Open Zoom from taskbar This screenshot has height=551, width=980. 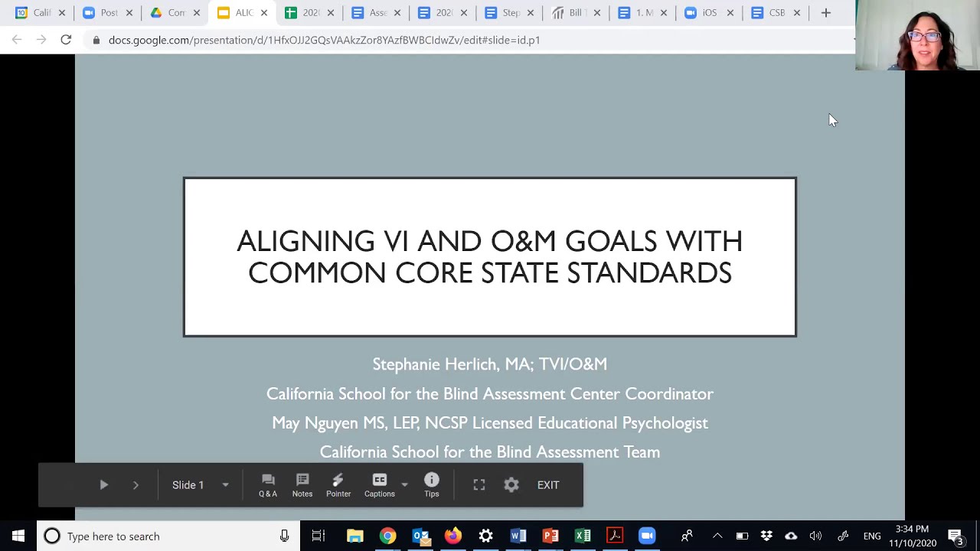point(648,536)
